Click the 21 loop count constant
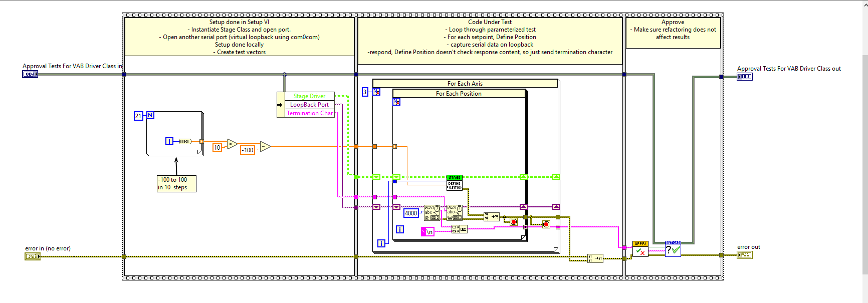The image size is (868, 303). coord(138,116)
